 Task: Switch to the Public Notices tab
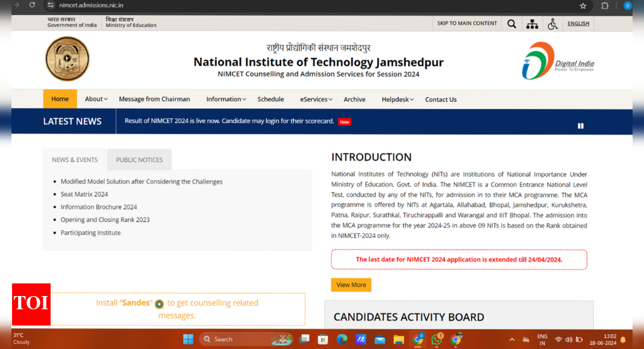(x=139, y=159)
